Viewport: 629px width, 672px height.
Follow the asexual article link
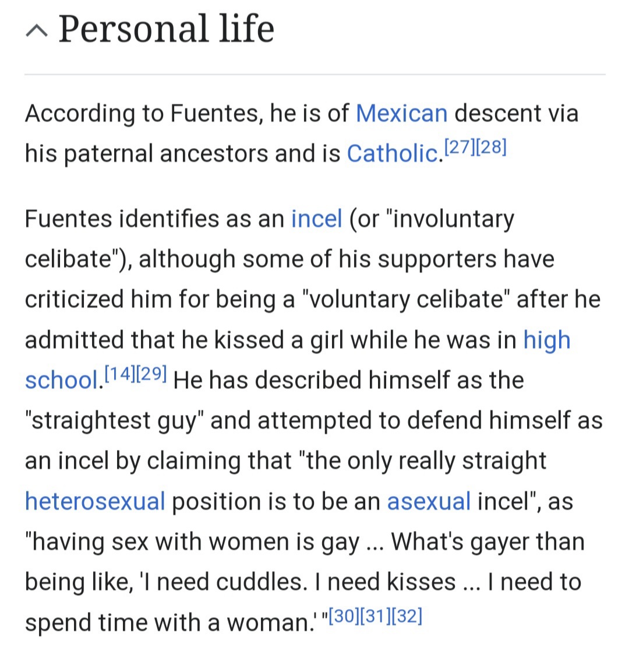429,501
